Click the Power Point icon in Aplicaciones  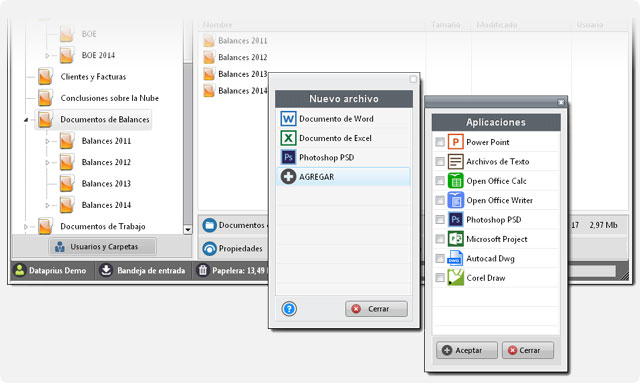tap(456, 142)
